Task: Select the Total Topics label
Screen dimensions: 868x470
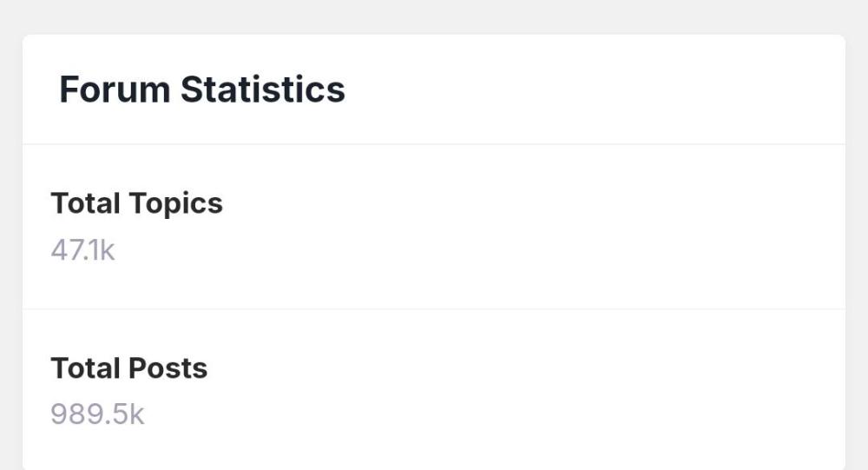Action: pos(136,203)
